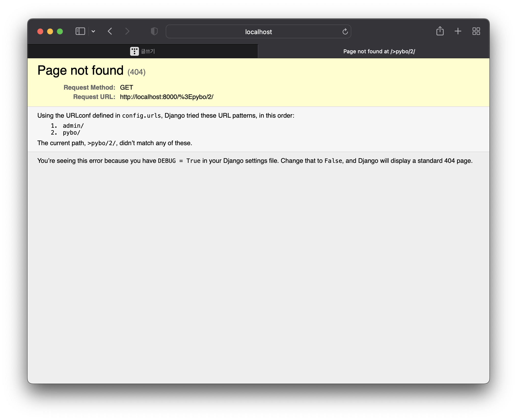Select the Page not found tab
This screenshot has height=420, width=517.
[379, 51]
